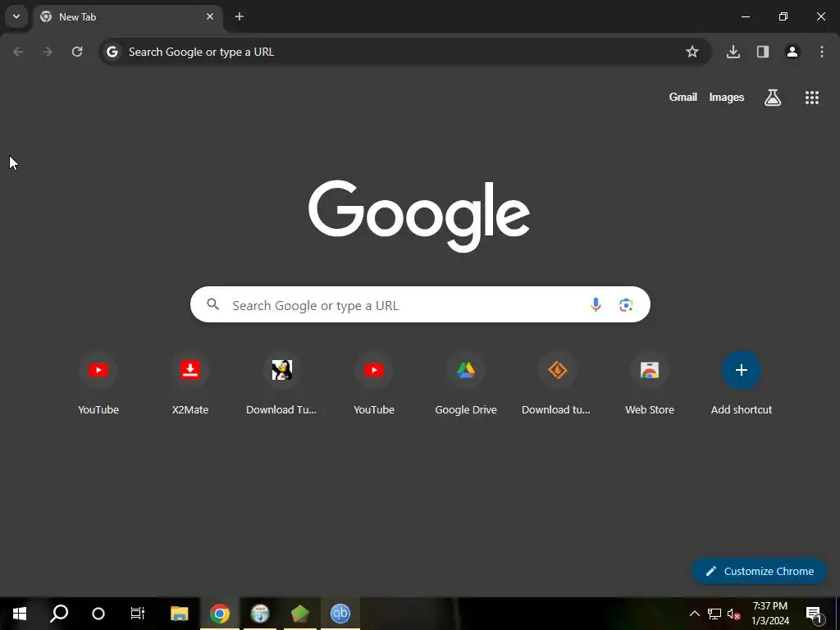Open the Web Store shortcut

[x=650, y=384]
